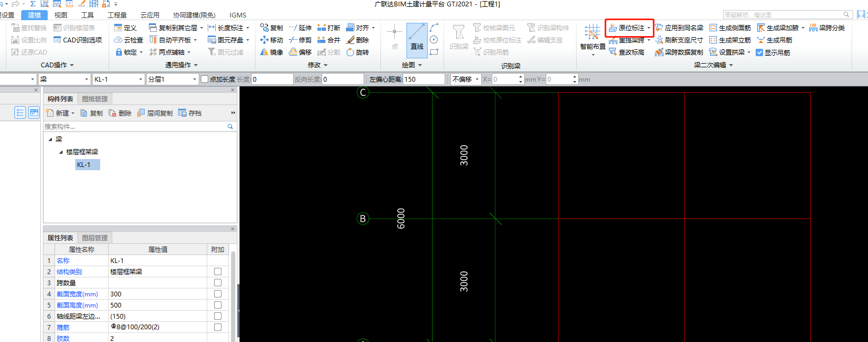Click 层间复制 in component list toolbar

coord(155,113)
